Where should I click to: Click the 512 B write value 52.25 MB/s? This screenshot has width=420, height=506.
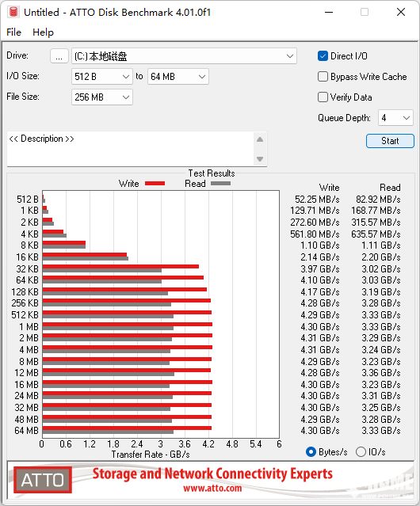click(317, 199)
